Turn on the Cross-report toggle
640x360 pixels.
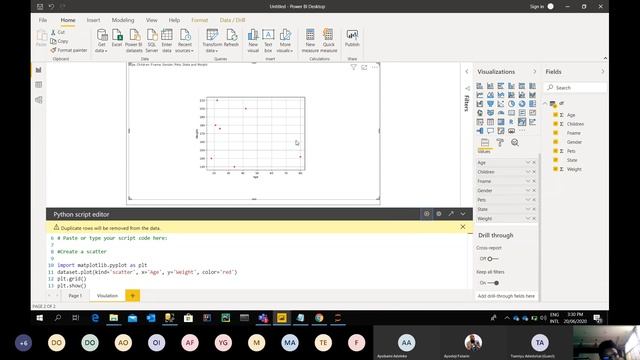coord(493,259)
